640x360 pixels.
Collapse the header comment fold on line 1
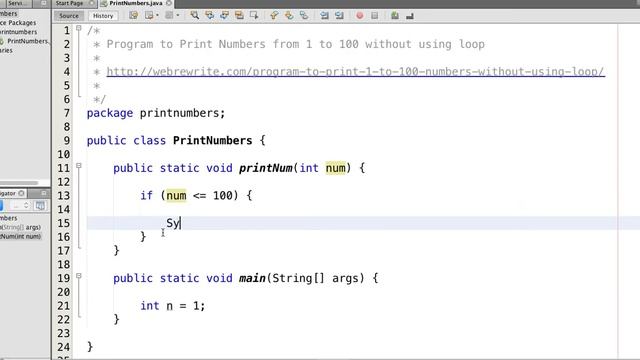[79, 28]
